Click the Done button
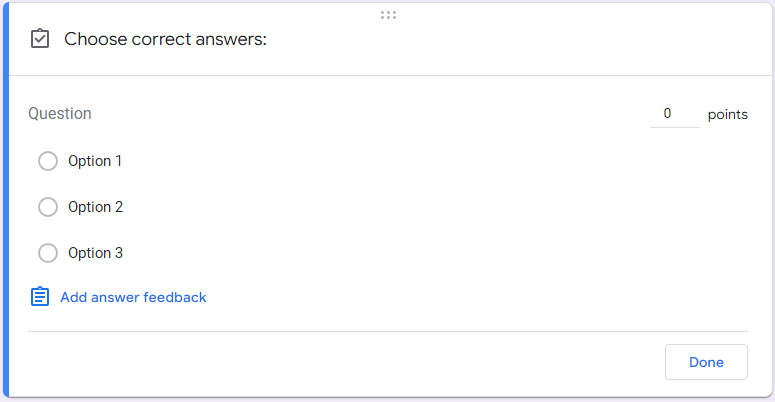 click(x=706, y=362)
